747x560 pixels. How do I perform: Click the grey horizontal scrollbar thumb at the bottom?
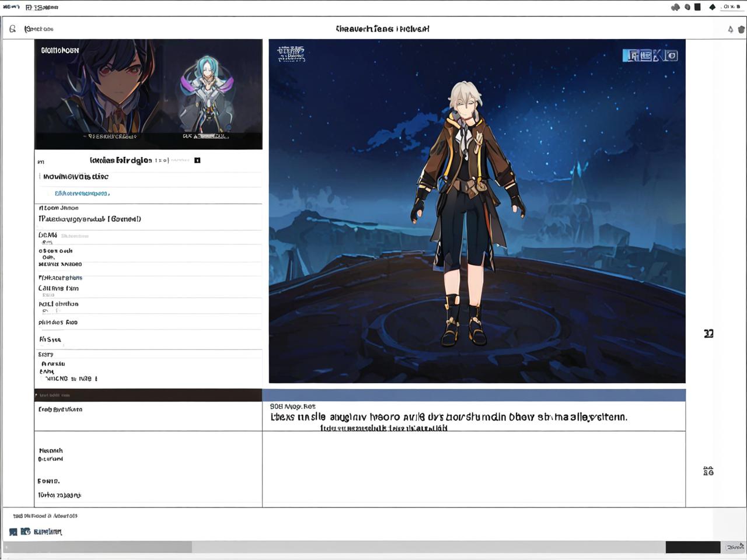point(97,547)
